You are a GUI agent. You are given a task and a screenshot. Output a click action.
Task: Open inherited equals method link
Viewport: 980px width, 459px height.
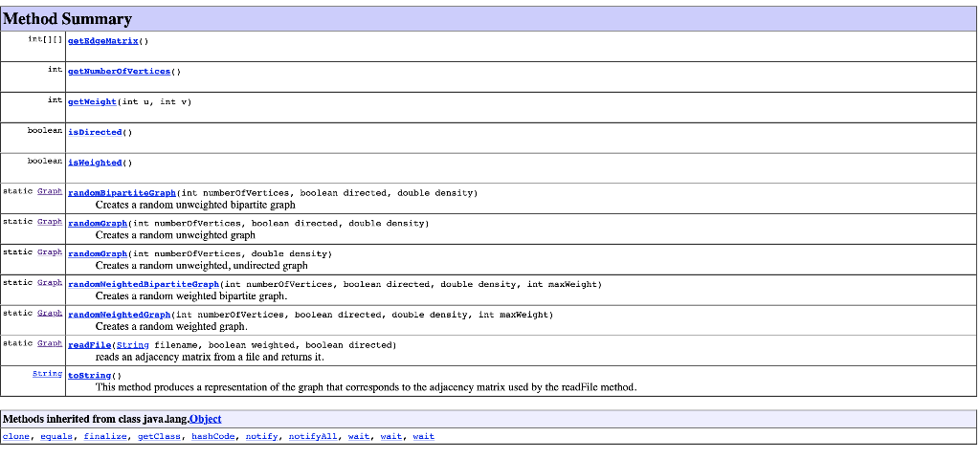56,436
